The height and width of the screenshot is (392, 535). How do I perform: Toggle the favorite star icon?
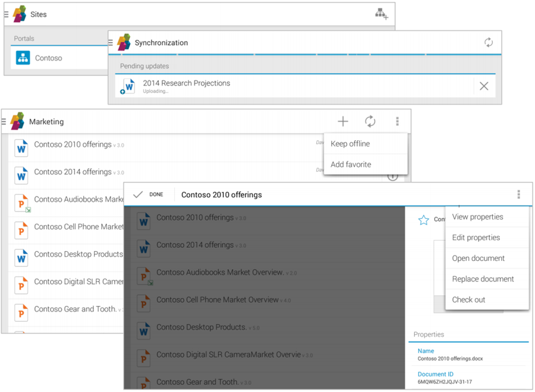(423, 220)
